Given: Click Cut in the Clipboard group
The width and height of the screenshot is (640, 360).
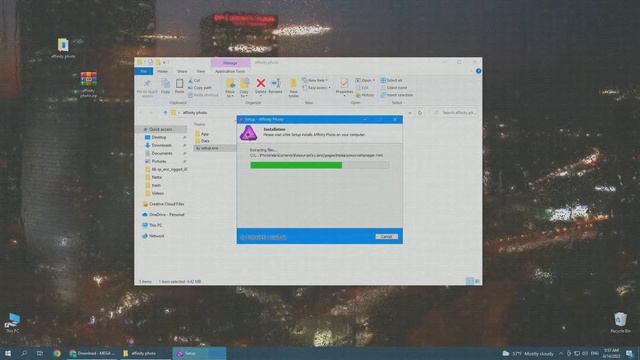Looking at the screenshot, I should (x=194, y=80).
